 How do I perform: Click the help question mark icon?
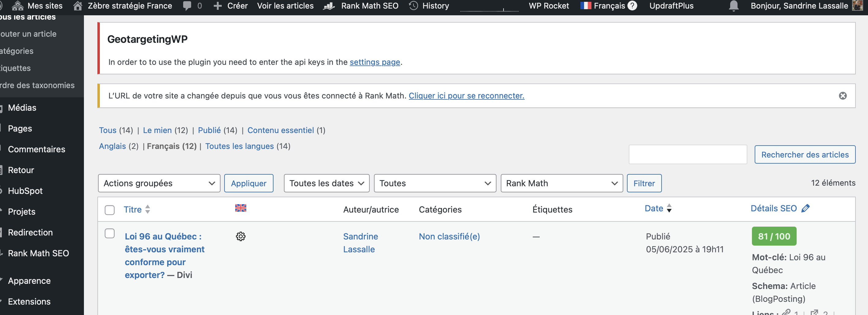tap(632, 6)
